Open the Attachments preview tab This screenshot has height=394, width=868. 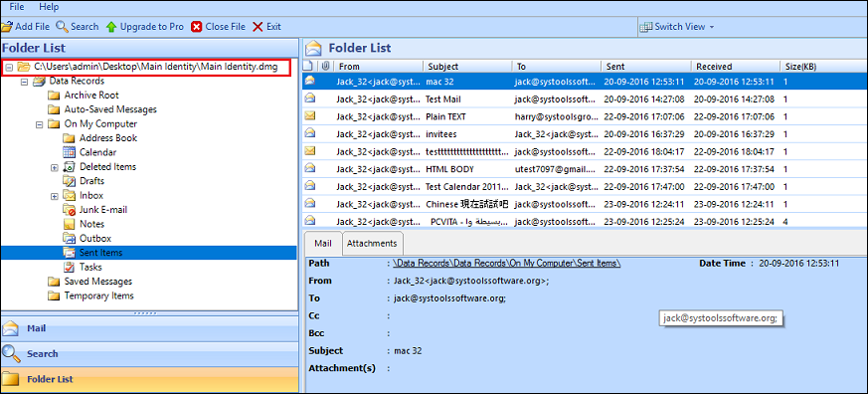coord(372,244)
